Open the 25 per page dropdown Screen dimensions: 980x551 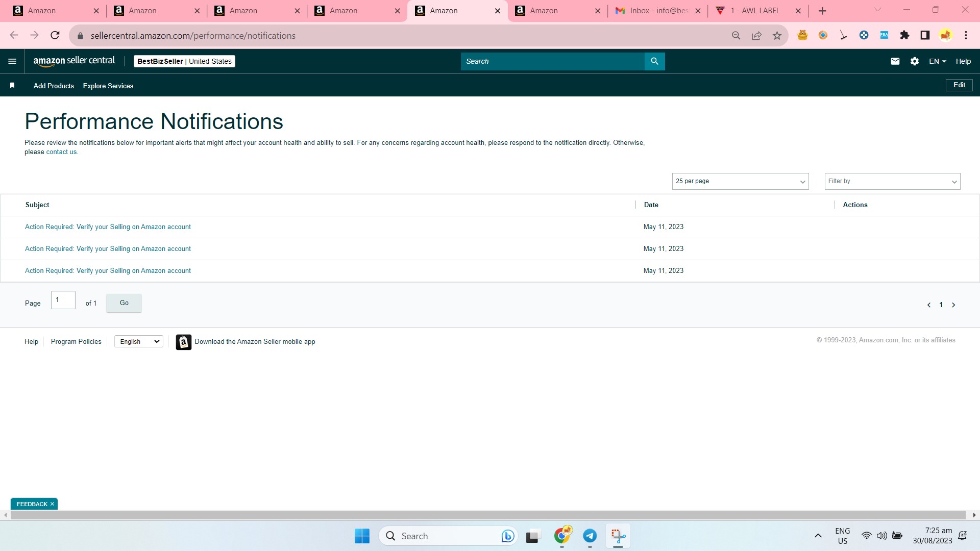[x=740, y=181]
